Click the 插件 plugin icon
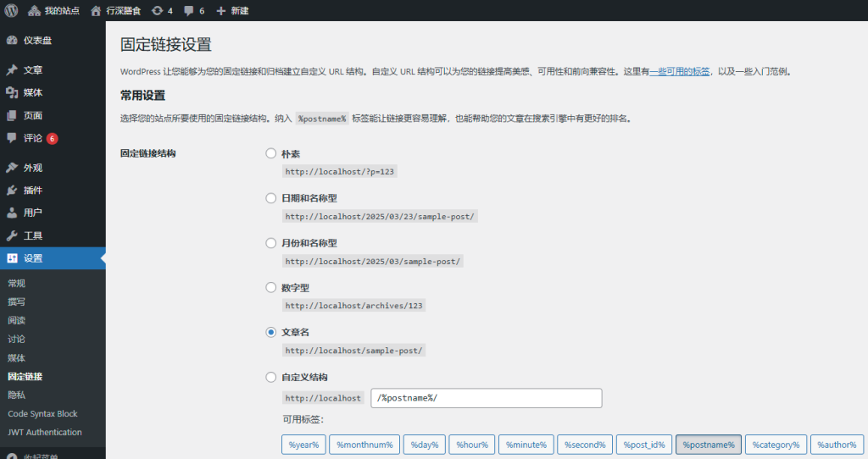Viewport: 868px width, 459px height. coord(12,191)
